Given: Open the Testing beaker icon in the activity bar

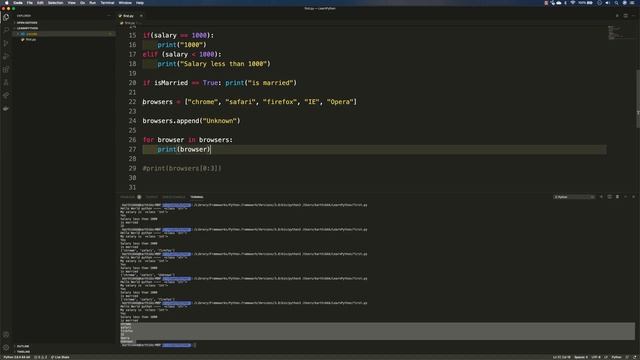Looking at the screenshot, I should (6, 82).
